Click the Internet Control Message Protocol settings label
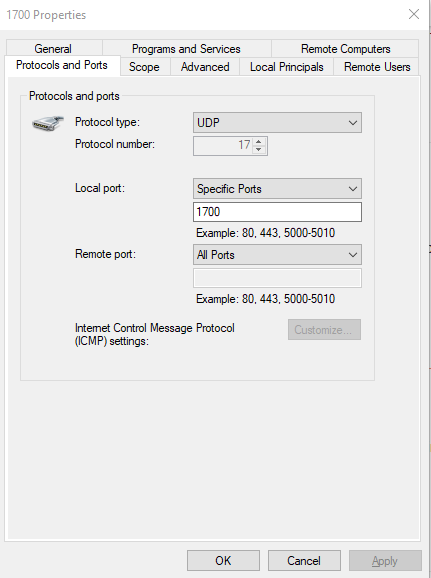431x578 pixels. pyautogui.click(x=154, y=334)
